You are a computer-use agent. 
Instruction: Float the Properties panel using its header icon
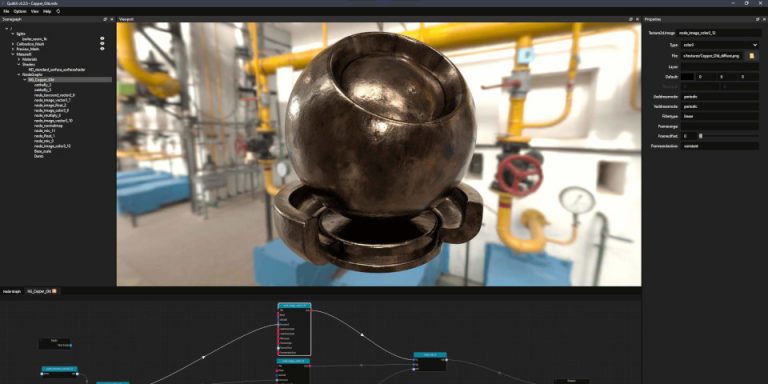click(758, 19)
